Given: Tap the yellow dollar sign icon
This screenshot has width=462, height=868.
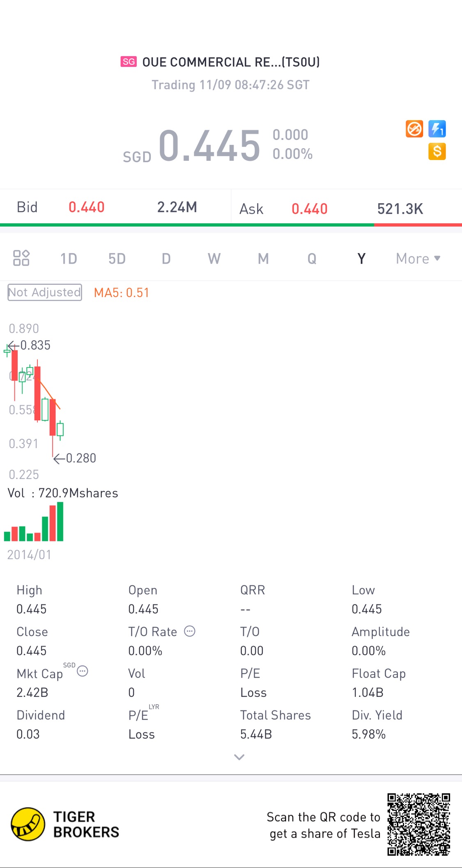Looking at the screenshot, I should (437, 151).
